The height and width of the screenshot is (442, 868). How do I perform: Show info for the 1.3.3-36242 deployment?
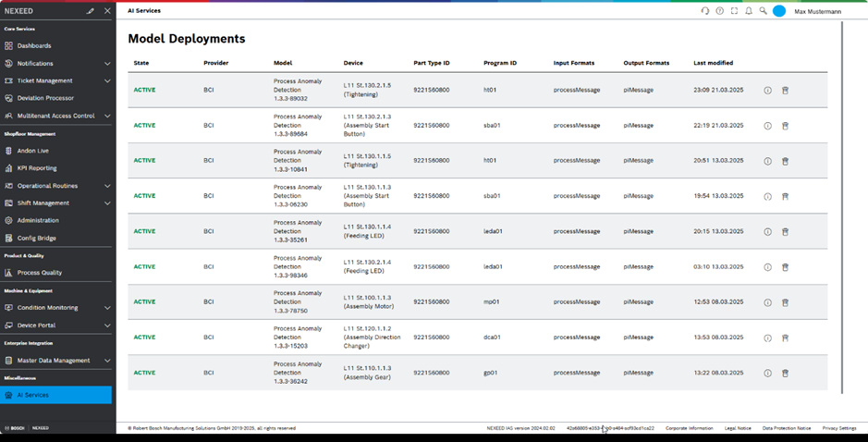point(767,374)
